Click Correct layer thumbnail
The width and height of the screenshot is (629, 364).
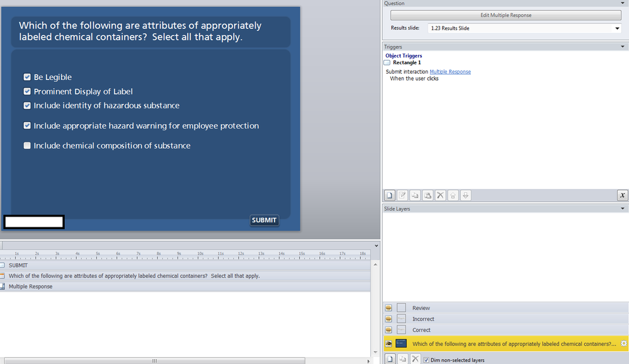coord(401,329)
